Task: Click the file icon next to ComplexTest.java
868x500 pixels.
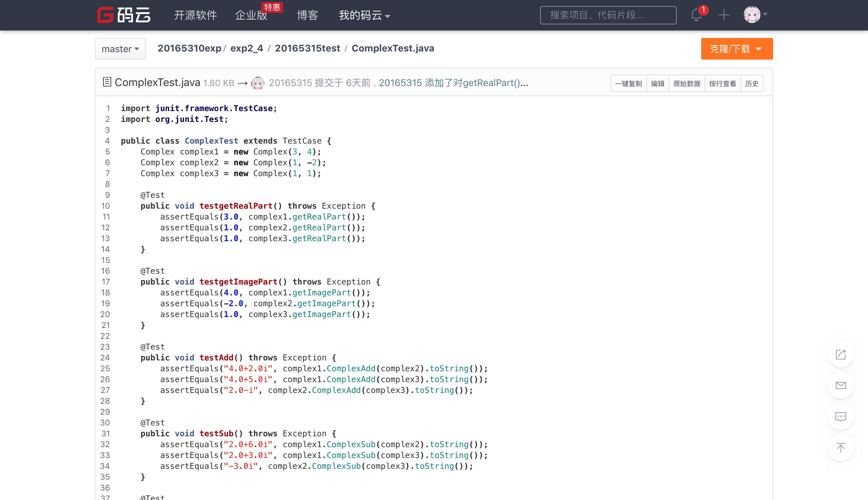Action: 107,82
